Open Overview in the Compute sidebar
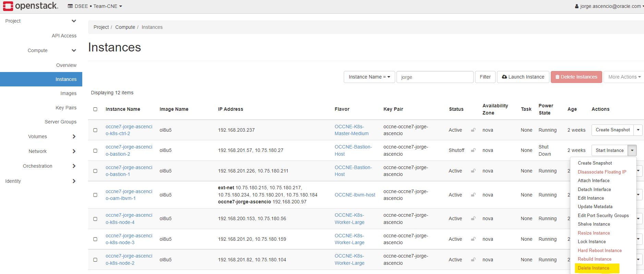 click(66, 65)
